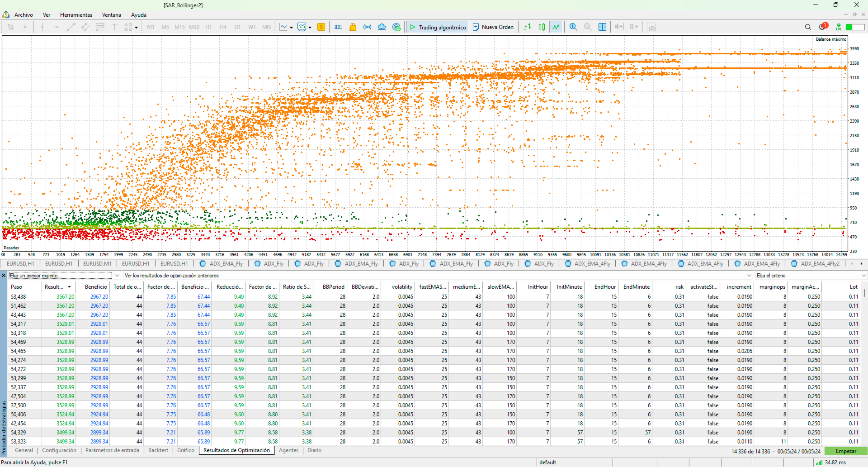Click the Market shopping bag icon
Image resolution: width=868 pixels, height=467 pixels.
point(353,27)
